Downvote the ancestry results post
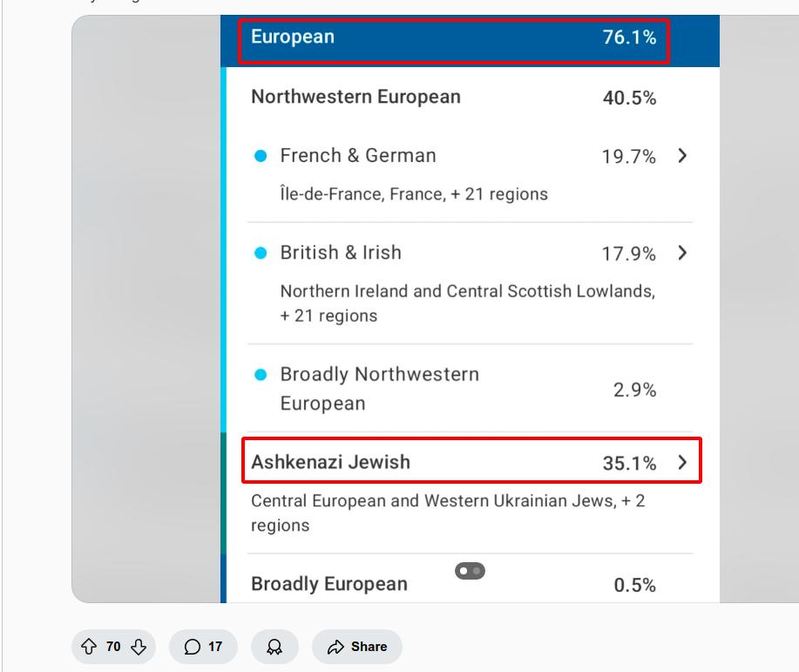 coord(139,647)
